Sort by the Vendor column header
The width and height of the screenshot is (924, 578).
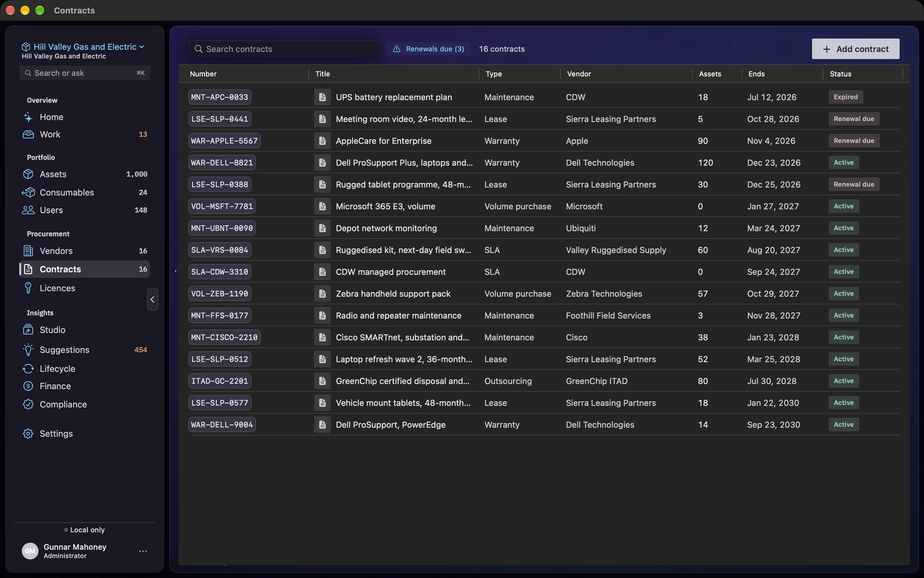pos(579,74)
